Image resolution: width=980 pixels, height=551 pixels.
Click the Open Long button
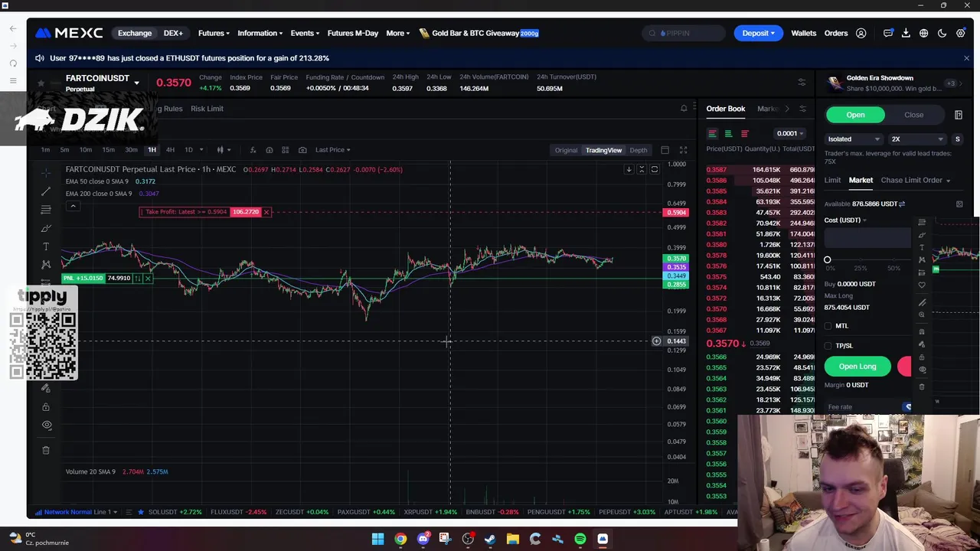point(857,367)
